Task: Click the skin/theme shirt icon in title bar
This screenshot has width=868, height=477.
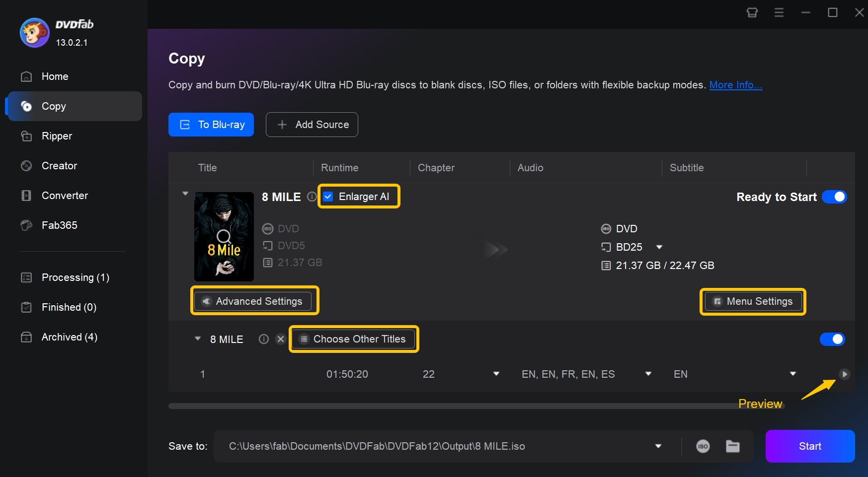Action: 752,12
